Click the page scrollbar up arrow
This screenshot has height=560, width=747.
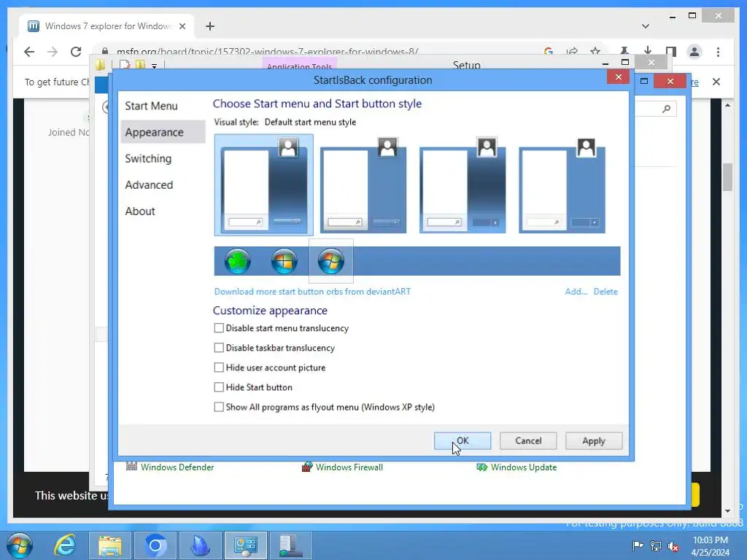(727, 105)
